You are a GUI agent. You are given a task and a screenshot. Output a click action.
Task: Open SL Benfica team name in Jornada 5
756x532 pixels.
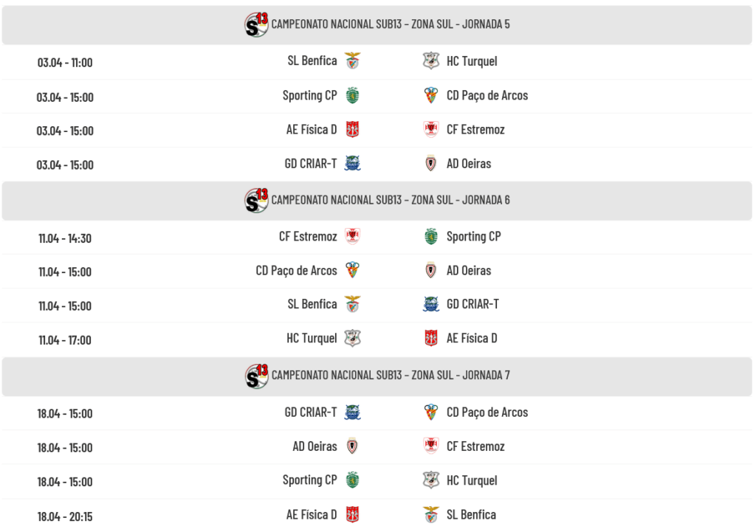pyautogui.click(x=312, y=61)
